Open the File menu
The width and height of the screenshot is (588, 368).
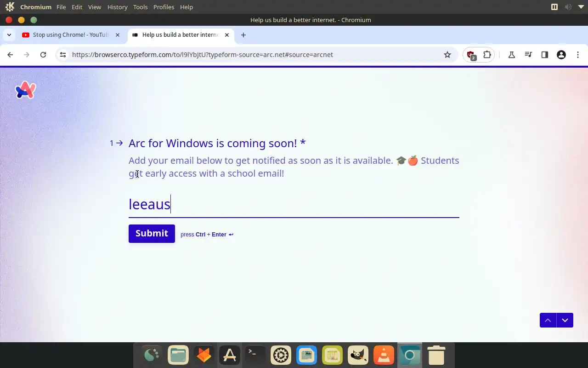(61, 7)
